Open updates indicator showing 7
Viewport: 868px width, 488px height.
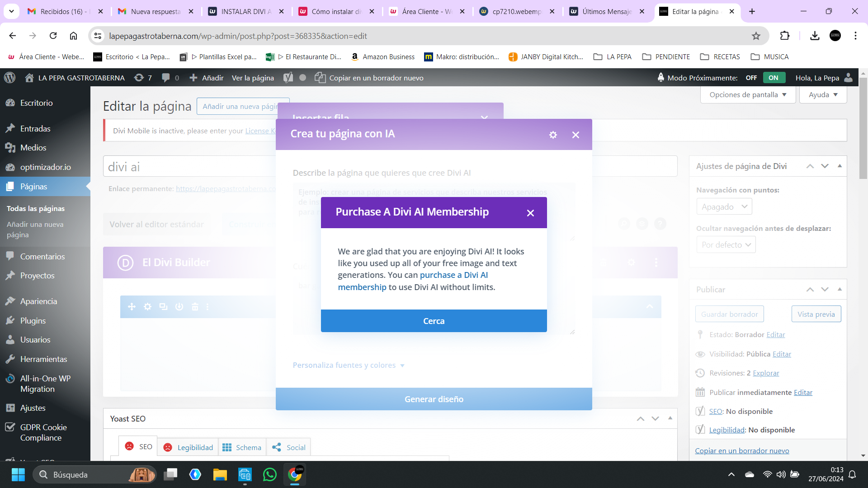point(143,78)
